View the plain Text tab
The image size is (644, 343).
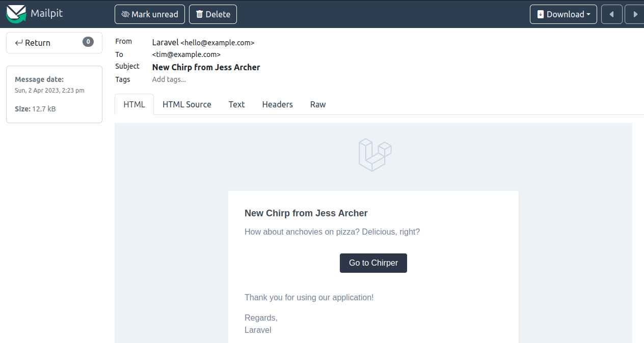pos(236,104)
